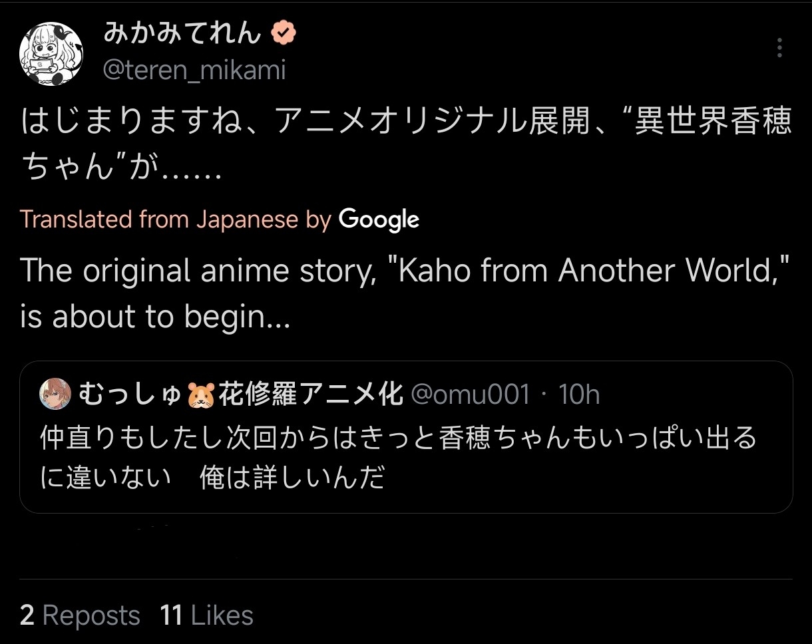The image size is (812, 644).
Task: Click 花修羅アニメ化 in the quoted name
Action: [310, 395]
